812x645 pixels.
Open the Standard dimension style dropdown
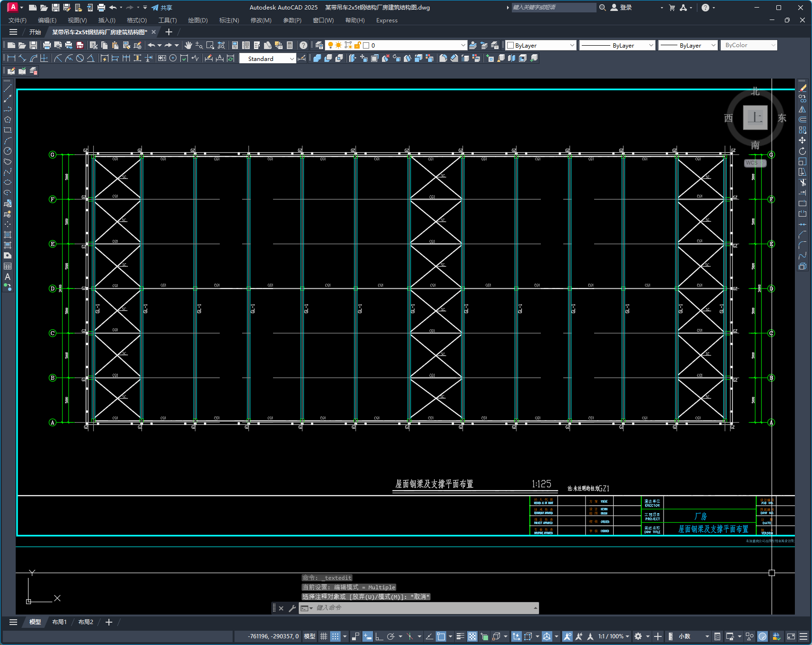(x=292, y=59)
